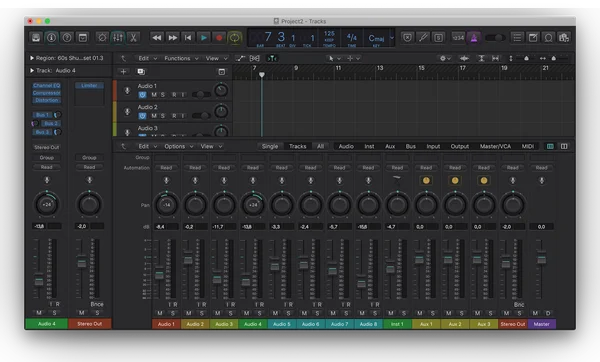Filter mixer by Output channels
Viewport: 600px width, 362px height.
click(460, 146)
